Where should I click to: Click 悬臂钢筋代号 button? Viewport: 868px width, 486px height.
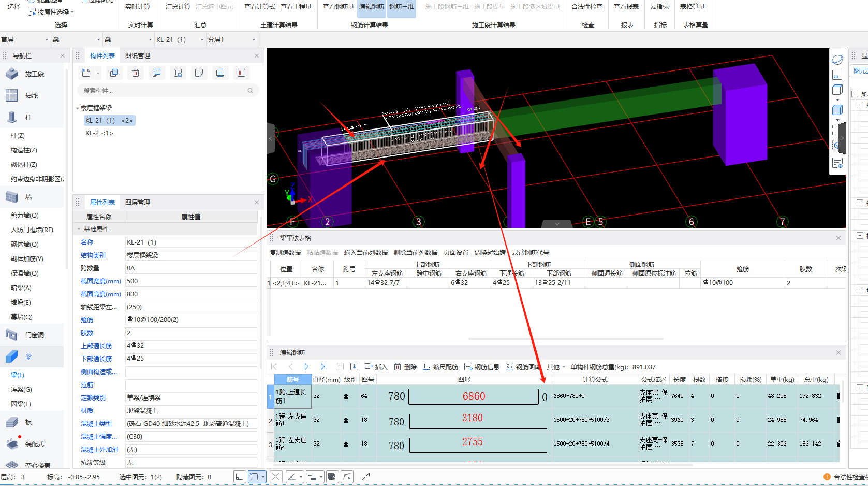coord(531,253)
